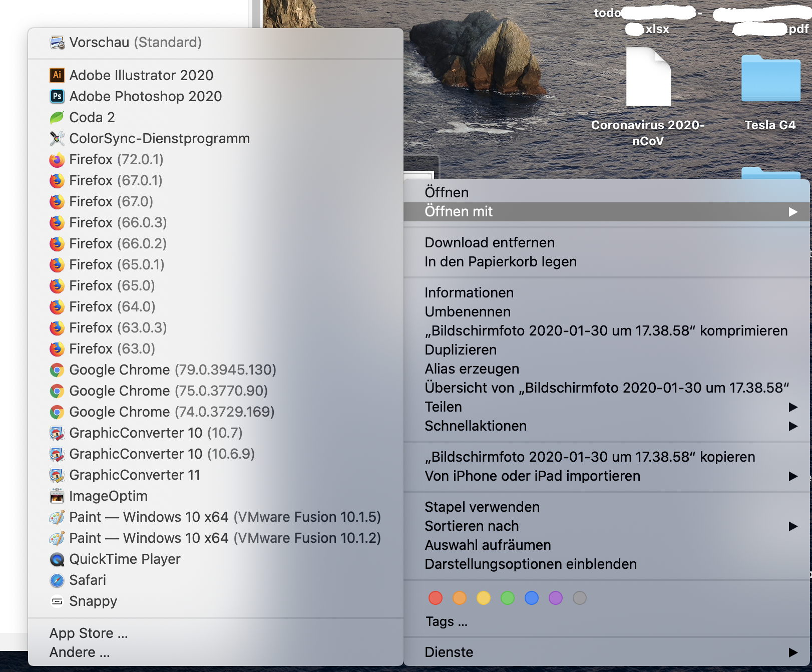Apply the green tag color

click(508, 598)
